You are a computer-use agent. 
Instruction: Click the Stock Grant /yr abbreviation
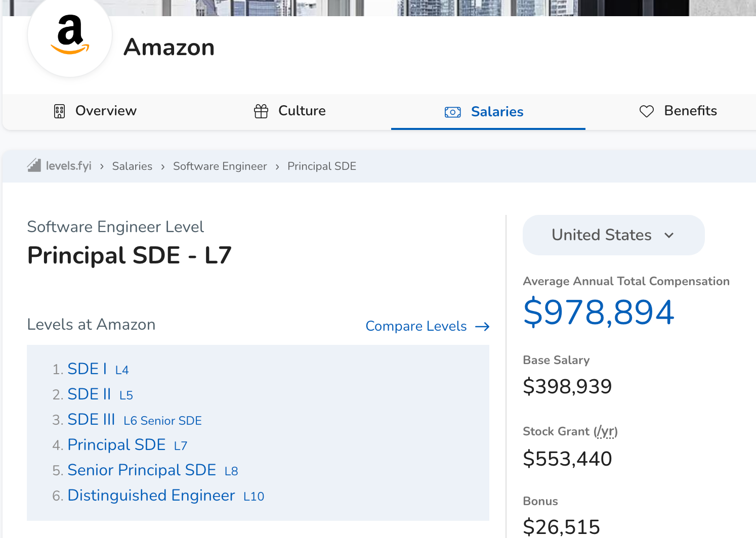pyautogui.click(x=605, y=431)
